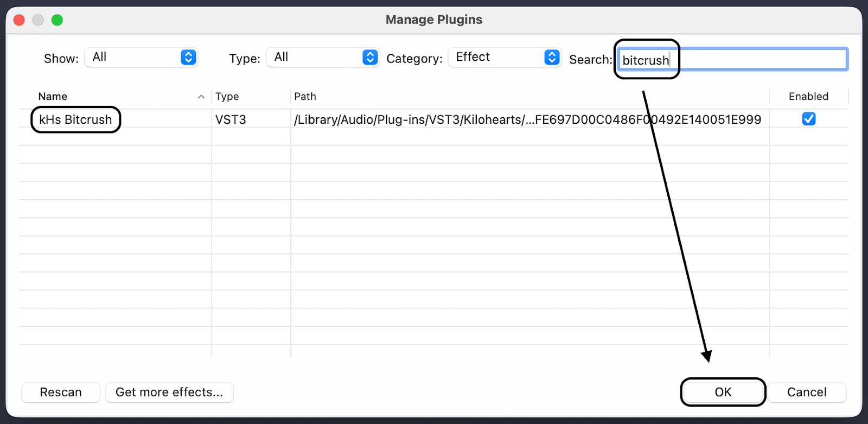Click the green zoom window button

[x=57, y=20]
